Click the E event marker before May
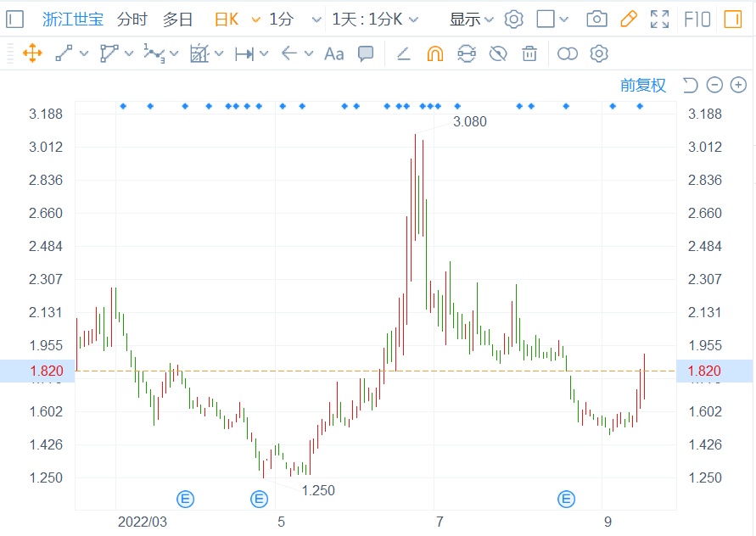This screenshot has width=756, height=536. [x=260, y=499]
